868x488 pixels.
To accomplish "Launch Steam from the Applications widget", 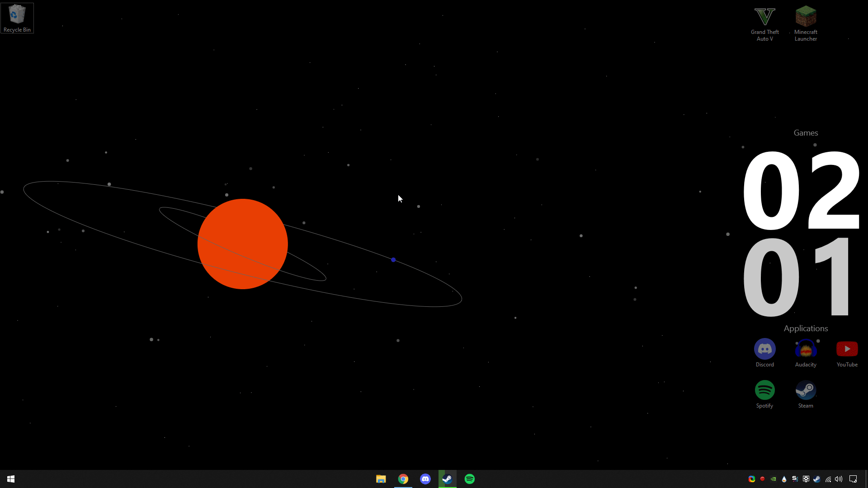I will 806,390.
